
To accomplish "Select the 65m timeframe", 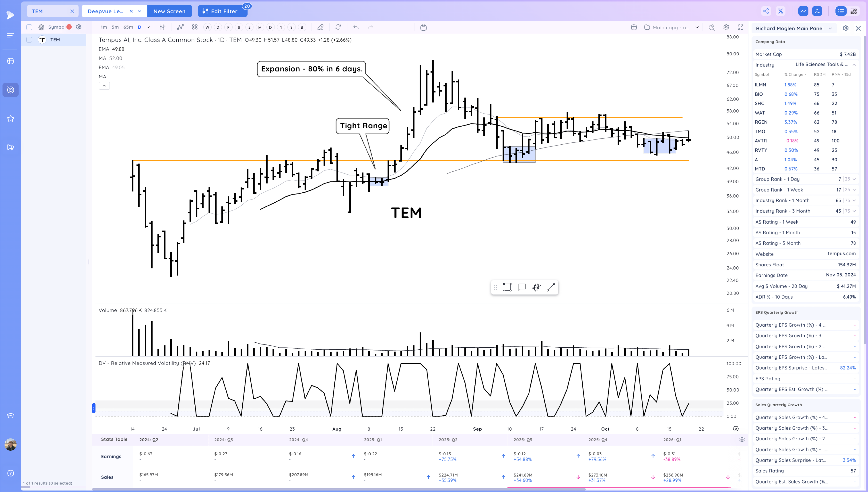I will (128, 27).
